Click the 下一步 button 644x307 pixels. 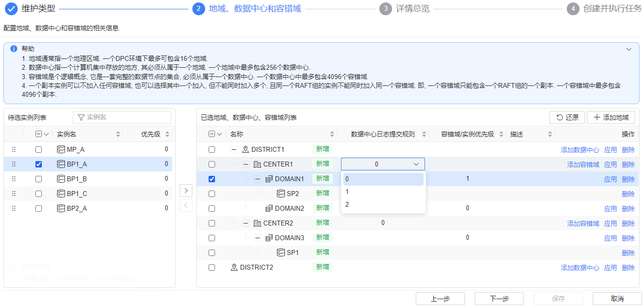pyautogui.click(x=499, y=299)
